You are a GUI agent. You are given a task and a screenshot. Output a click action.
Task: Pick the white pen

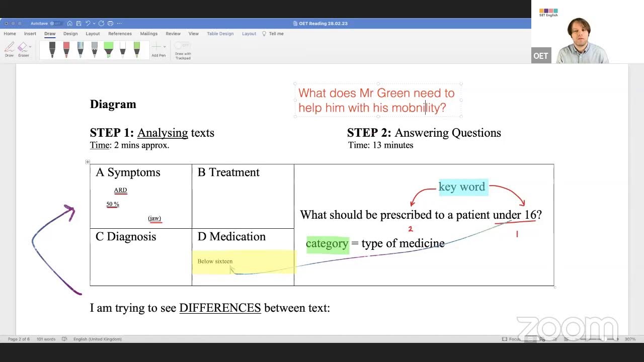[123, 49]
